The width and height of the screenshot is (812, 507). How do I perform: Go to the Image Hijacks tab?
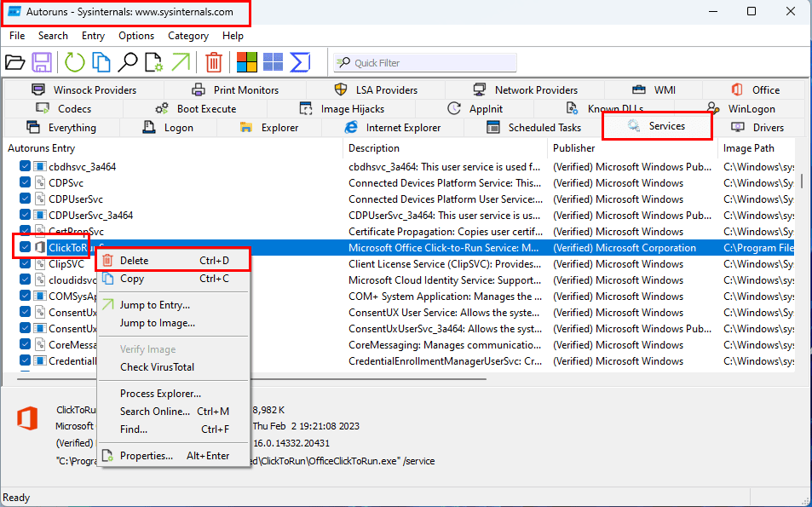(342, 109)
